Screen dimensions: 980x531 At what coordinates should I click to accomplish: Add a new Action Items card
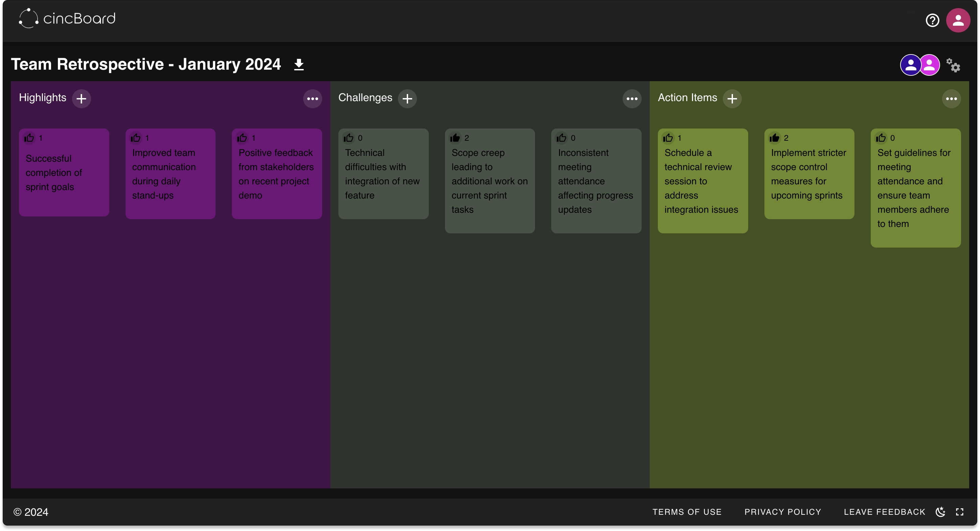[x=732, y=99]
